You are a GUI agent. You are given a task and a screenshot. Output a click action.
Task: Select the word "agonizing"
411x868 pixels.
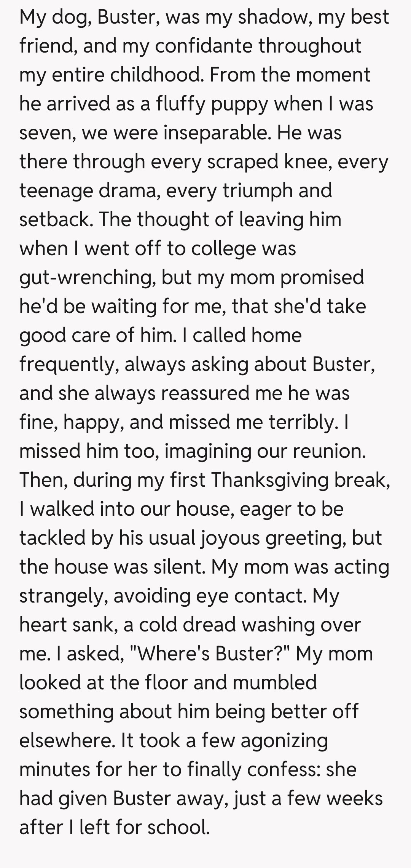pos(284,740)
